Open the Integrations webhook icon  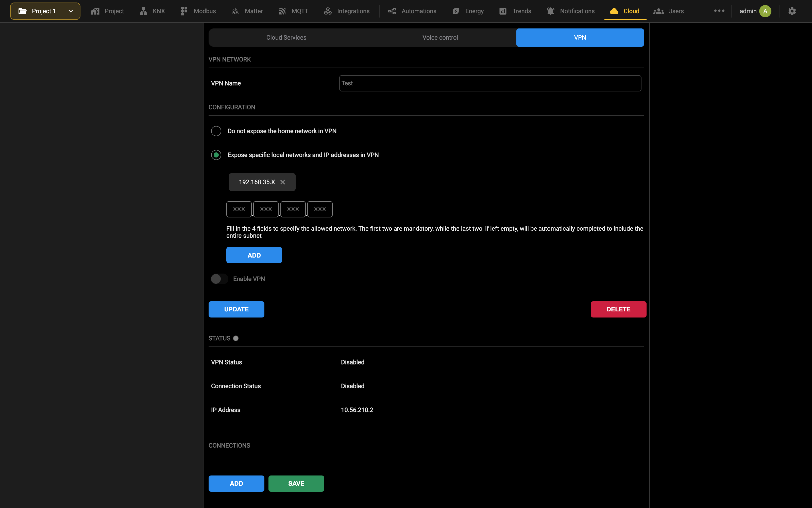[x=328, y=11]
